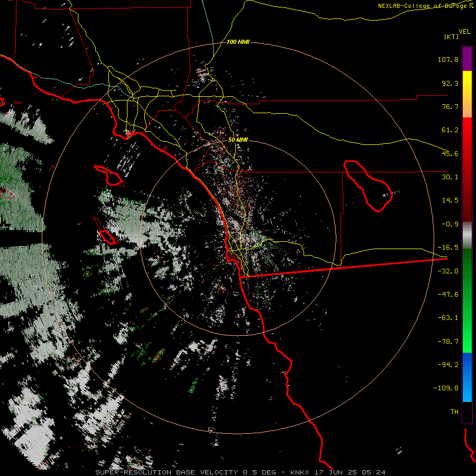
Task: Select the -32.0 legend value
Action: point(448,271)
